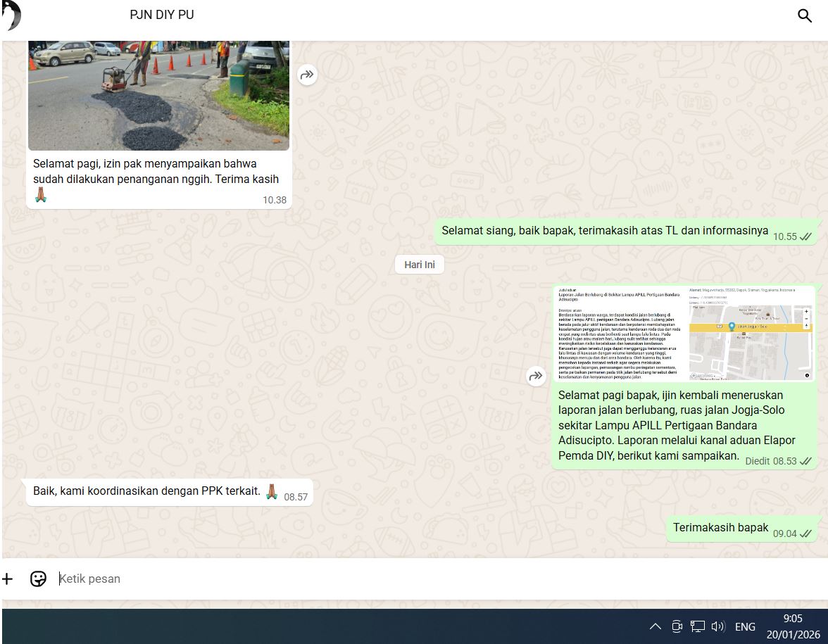Show hidden system tray icons chevron
Image resolution: width=828 pixels, height=644 pixels.
click(655, 626)
